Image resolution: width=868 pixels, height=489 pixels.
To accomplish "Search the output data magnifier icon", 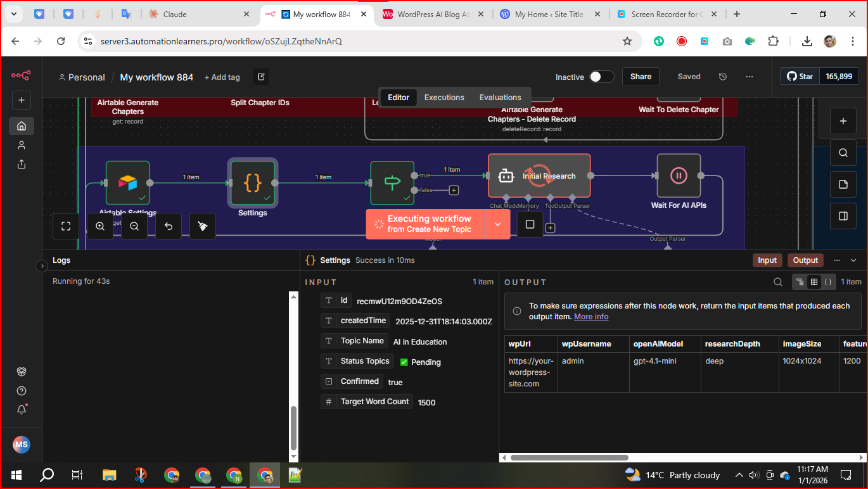I will pyautogui.click(x=778, y=282).
